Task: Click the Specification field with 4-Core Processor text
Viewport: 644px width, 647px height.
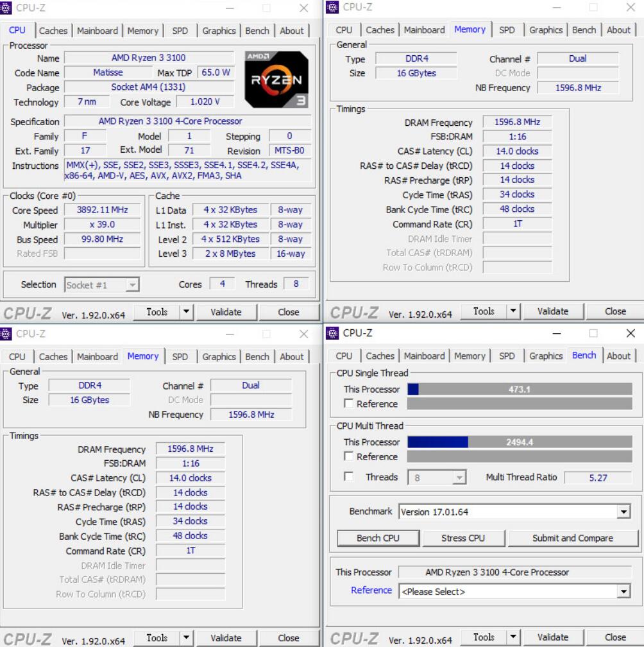Action: 187,121
